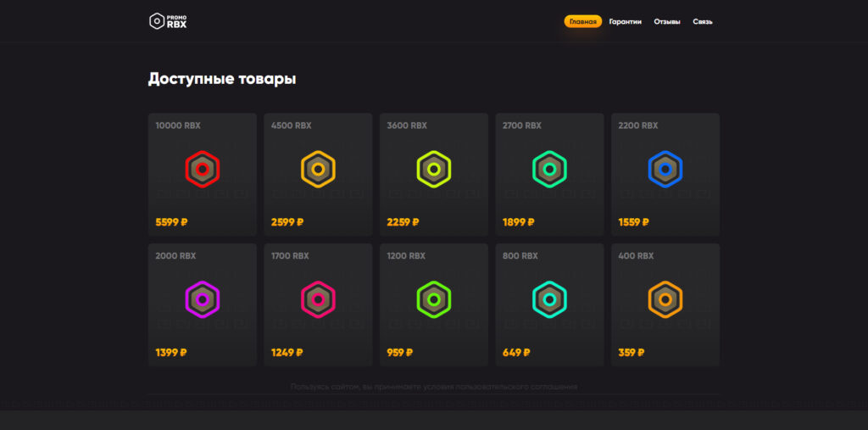Select the purple 2000 RBX hexagon icon

[203, 299]
